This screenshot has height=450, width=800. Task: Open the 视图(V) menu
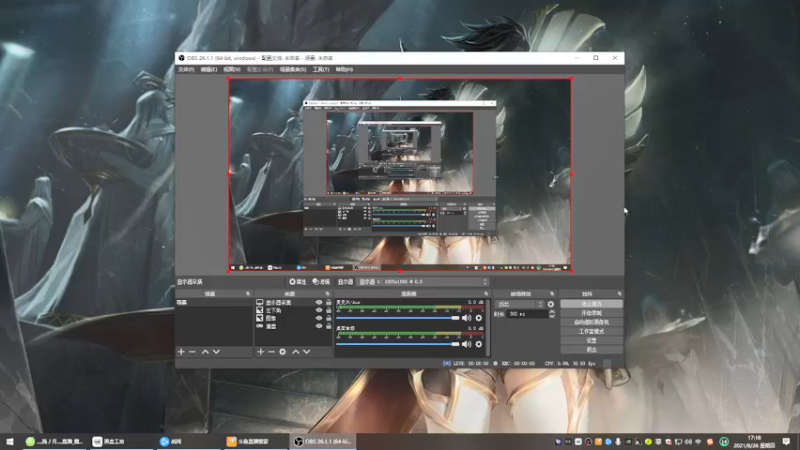point(232,69)
